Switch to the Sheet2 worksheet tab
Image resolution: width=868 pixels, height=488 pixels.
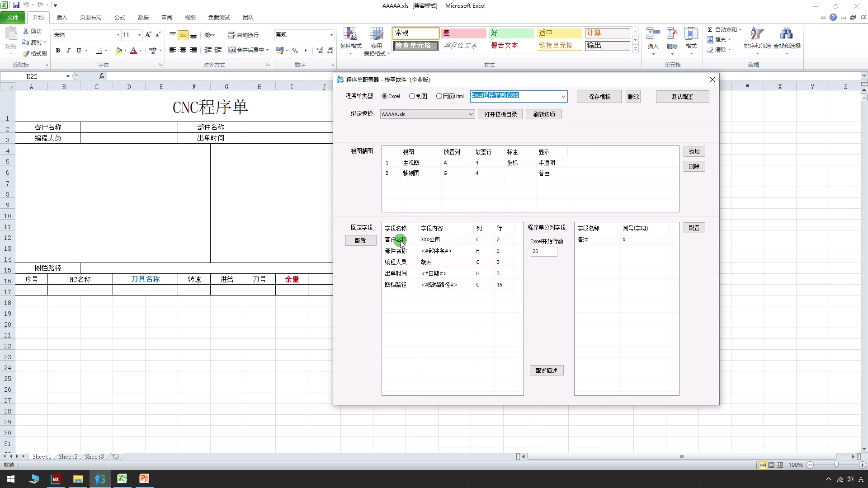click(68, 457)
